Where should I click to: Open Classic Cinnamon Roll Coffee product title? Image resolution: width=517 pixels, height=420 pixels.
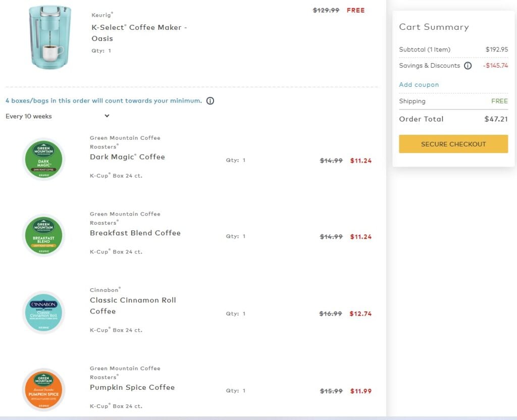[133, 305]
